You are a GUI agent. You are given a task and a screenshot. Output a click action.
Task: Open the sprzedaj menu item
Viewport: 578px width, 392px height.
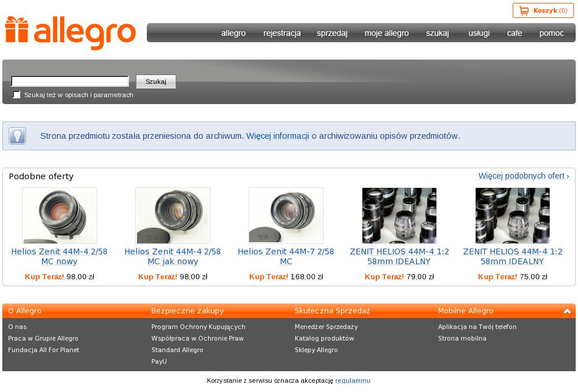[332, 33]
